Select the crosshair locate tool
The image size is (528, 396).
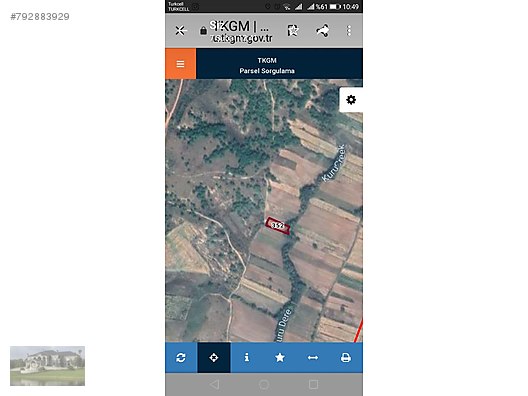click(x=214, y=357)
